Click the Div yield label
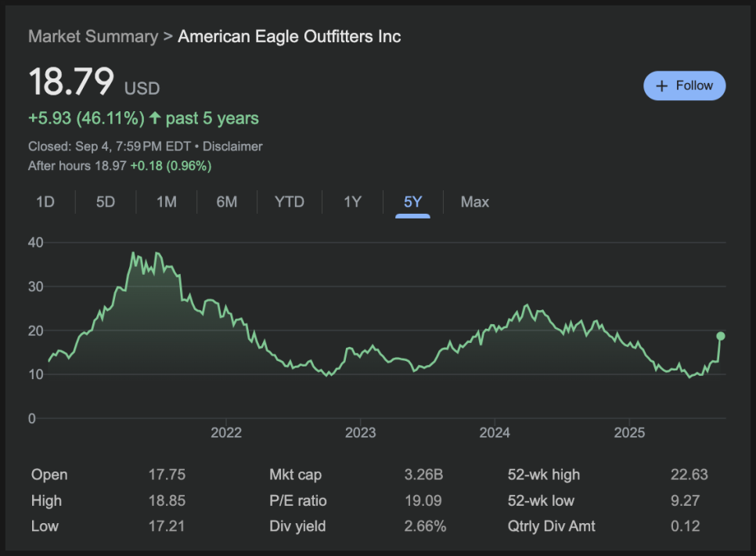Image resolution: width=756 pixels, height=556 pixels. pyautogui.click(x=297, y=526)
